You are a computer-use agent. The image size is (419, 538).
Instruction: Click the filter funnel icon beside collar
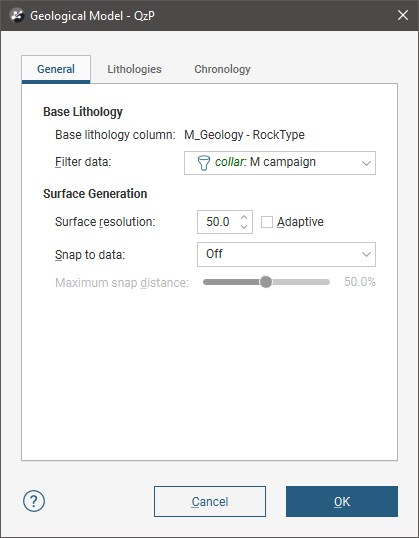click(x=203, y=163)
